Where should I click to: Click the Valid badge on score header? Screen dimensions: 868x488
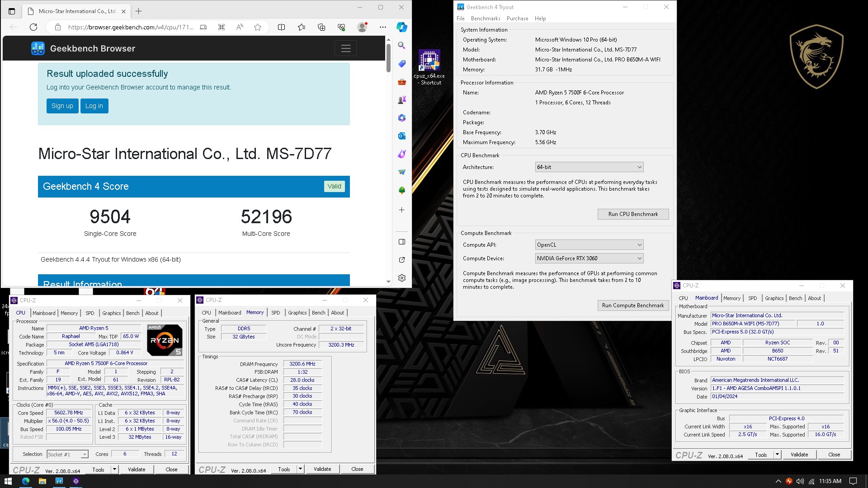coord(334,186)
